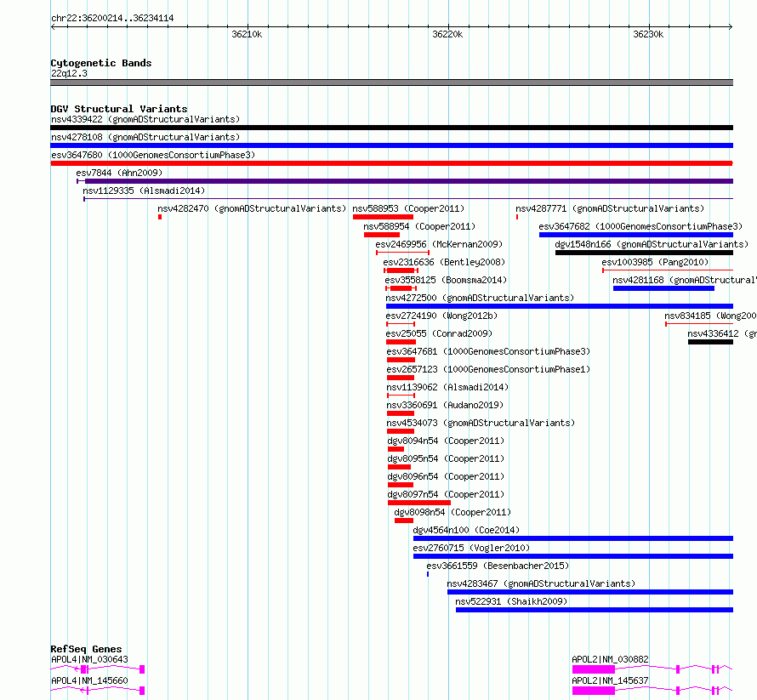This screenshot has width=757, height=700.
Task: Select the small red nsv4282470 feature bar
Action: (x=160, y=217)
